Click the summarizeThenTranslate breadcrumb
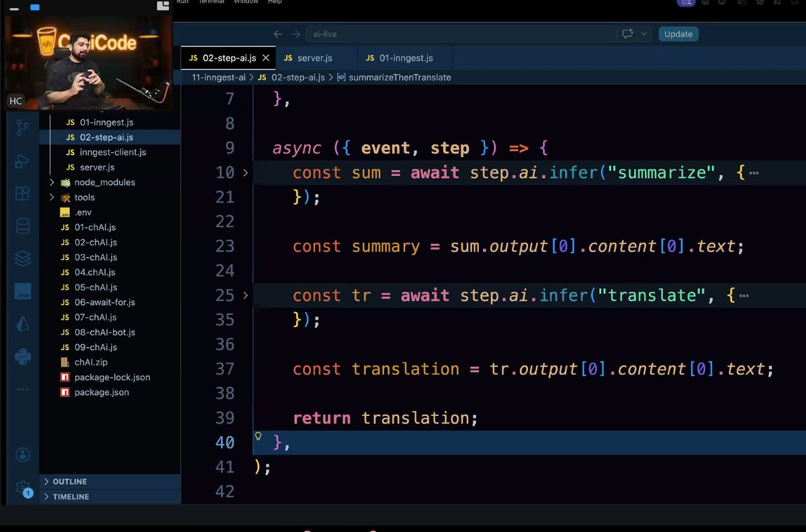This screenshot has width=806, height=532. [400, 77]
